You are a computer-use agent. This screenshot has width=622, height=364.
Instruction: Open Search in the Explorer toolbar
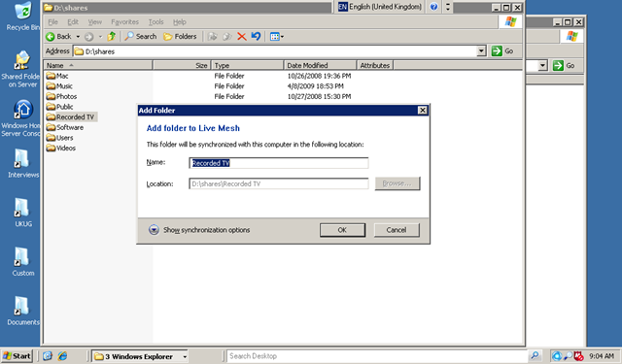tap(141, 37)
